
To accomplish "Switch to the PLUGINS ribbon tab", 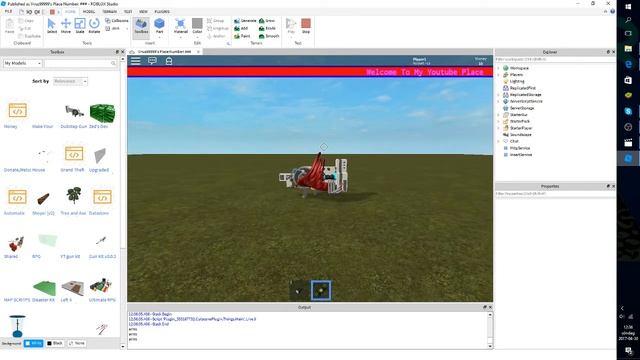I will click(162, 11).
